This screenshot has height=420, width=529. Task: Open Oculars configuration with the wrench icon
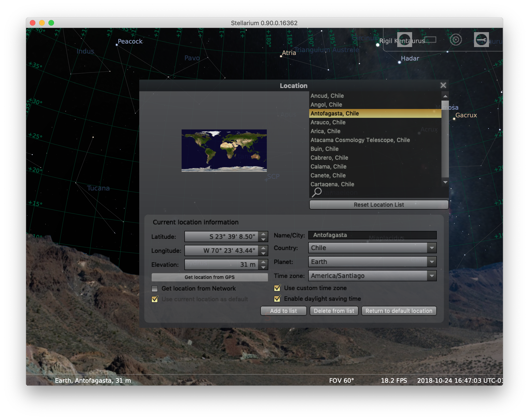coord(481,40)
